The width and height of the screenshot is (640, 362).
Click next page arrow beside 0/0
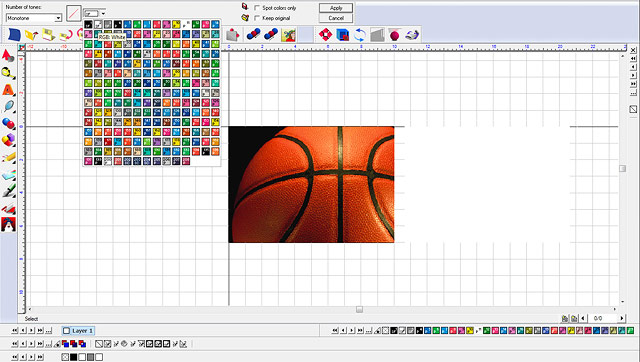pos(622,318)
